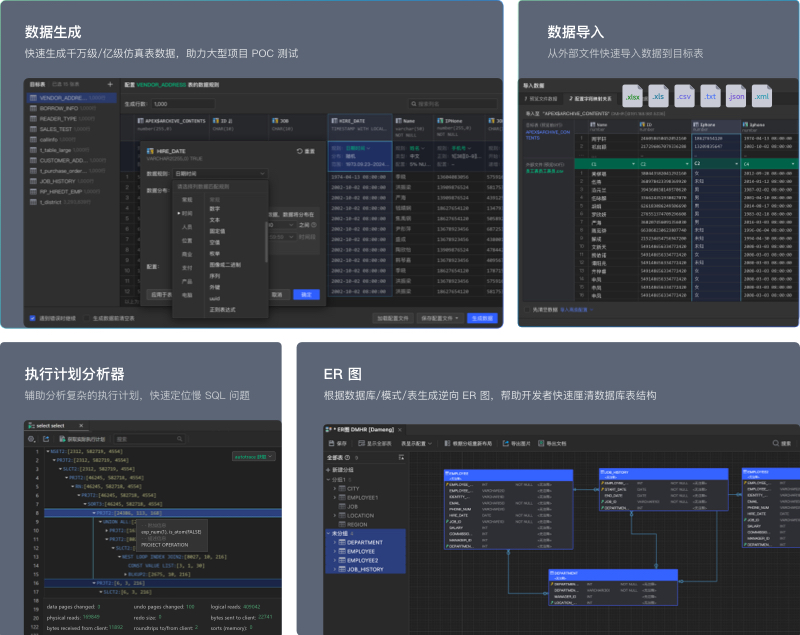Image resolution: width=800 pixels, height=635 pixels.
Task: Toggle the checkbox at the import dialog's bottom left
Action: click(528, 310)
